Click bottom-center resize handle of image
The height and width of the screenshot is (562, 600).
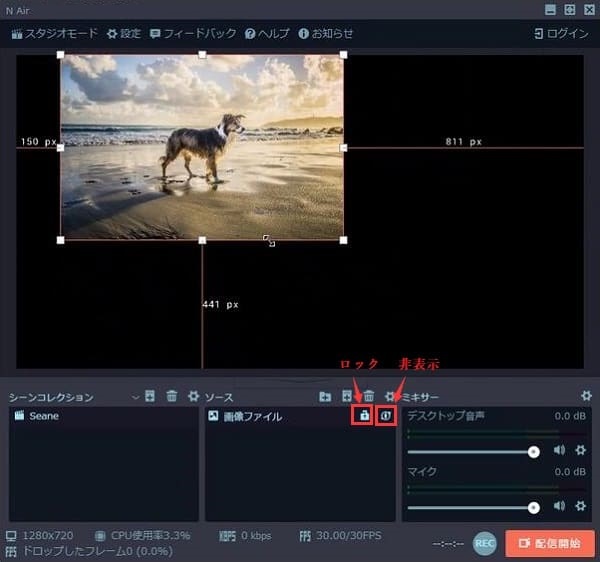(x=202, y=240)
